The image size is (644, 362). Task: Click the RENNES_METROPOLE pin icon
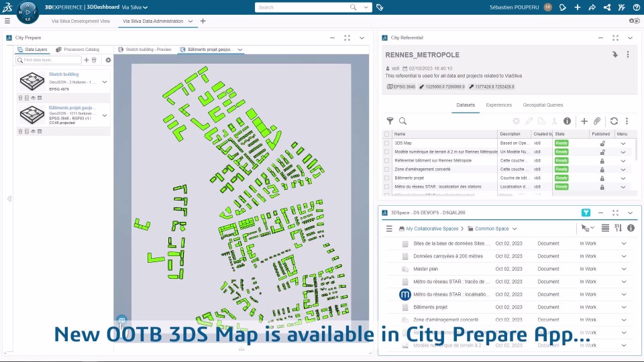(615, 54)
